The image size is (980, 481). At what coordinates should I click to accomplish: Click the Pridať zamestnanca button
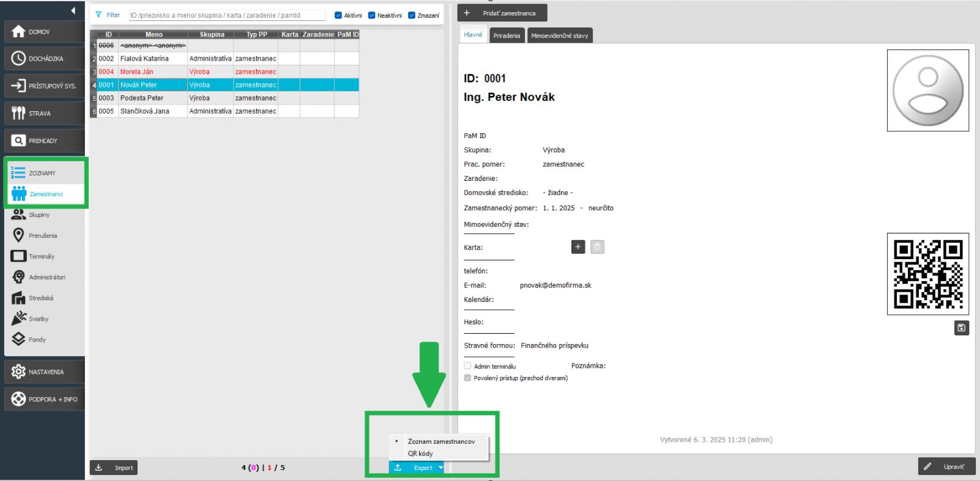502,13
